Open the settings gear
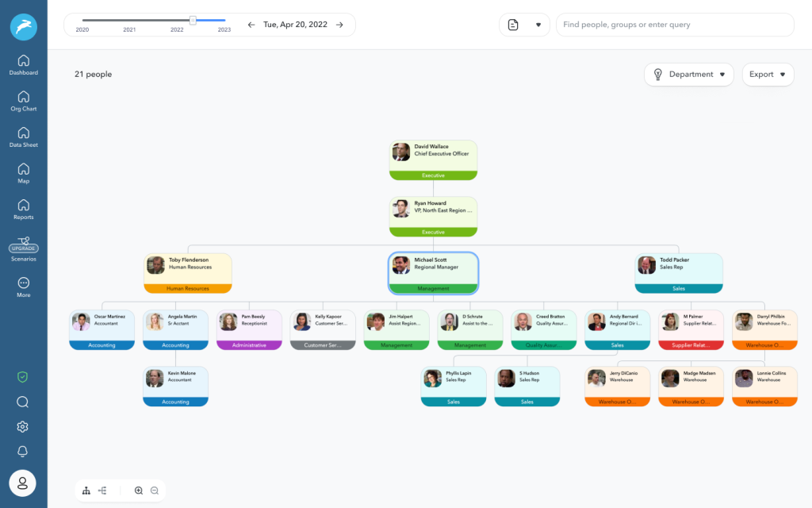The height and width of the screenshot is (508, 812). tap(22, 426)
